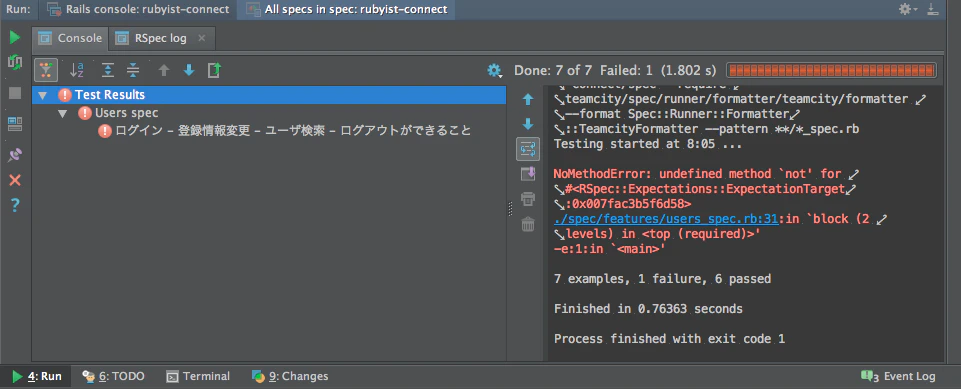Screen dimensions: 961x389
Task: Hide the Run tool window with the hide icon
Action: (x=933, y=9)
